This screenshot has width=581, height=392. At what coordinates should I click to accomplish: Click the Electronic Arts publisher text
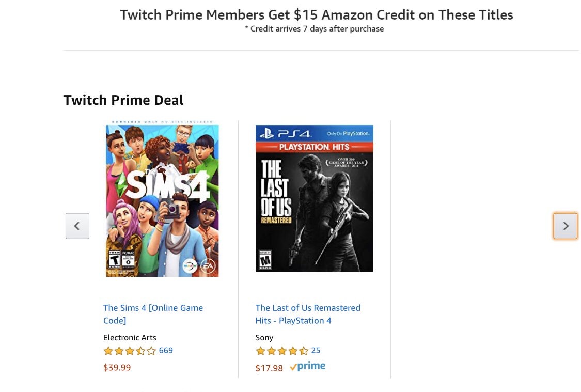click(x=130, y=338)
